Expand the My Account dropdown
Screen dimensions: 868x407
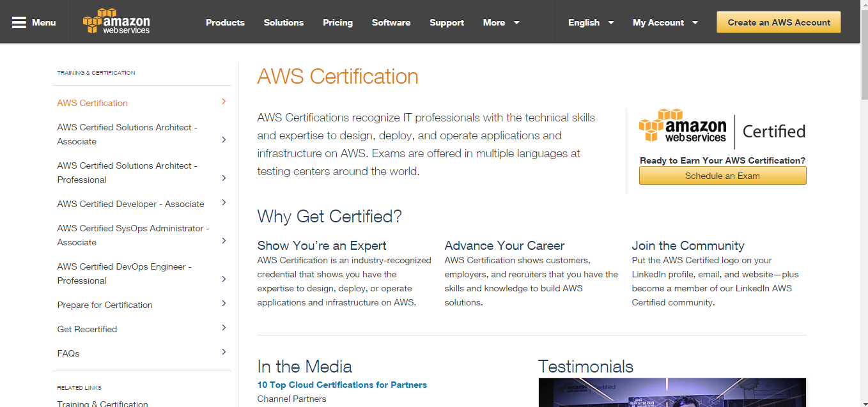point(665,22)
